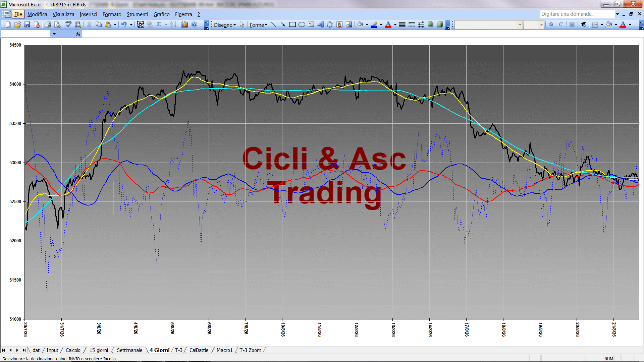Viewport: 644px width, 362px height.
Task: Click inside the Name Box field
Action: [x=26, y=34]
